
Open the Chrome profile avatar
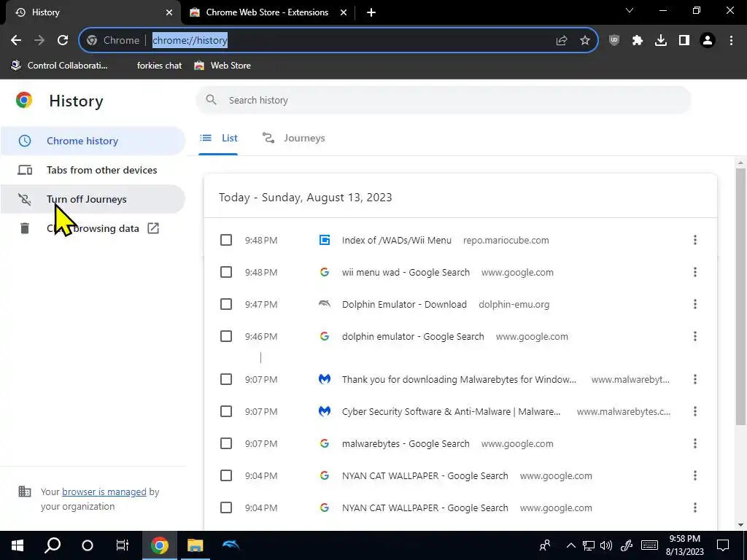(x=708, y=41)
